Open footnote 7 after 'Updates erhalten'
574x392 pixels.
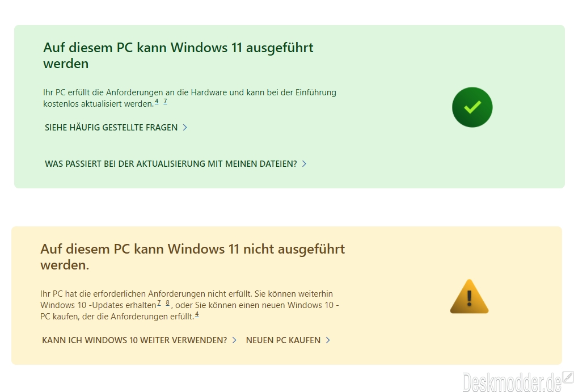tap(159, 303)
